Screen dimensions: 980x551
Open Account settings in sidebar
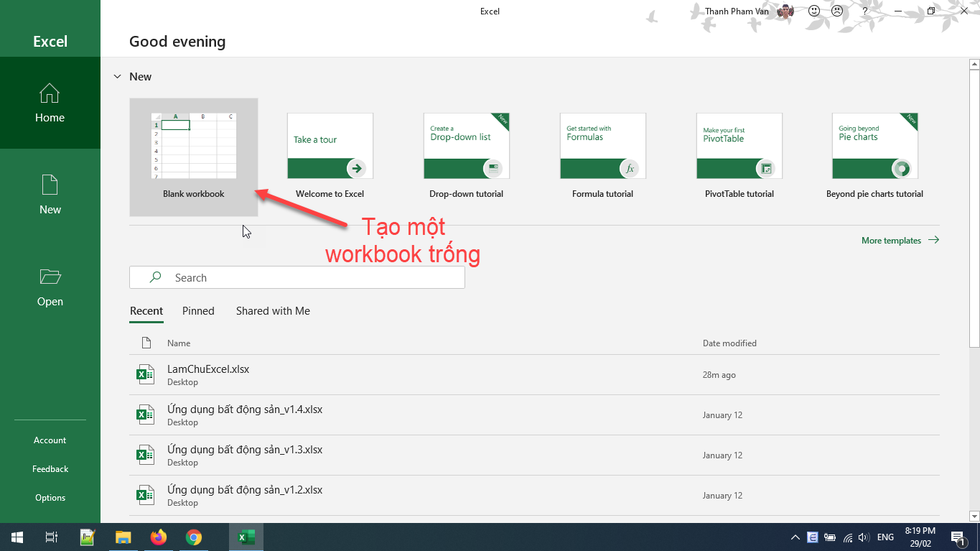click(x=50, y=440)
